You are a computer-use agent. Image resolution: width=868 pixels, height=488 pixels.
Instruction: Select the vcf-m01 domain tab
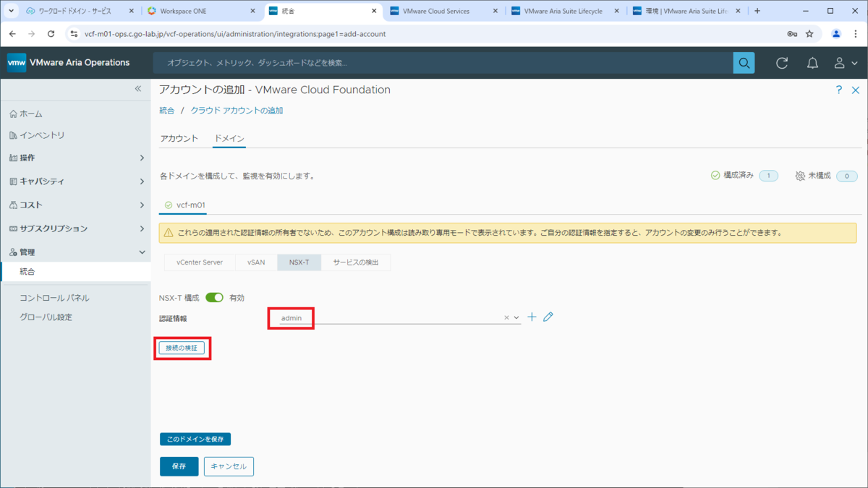184,205
